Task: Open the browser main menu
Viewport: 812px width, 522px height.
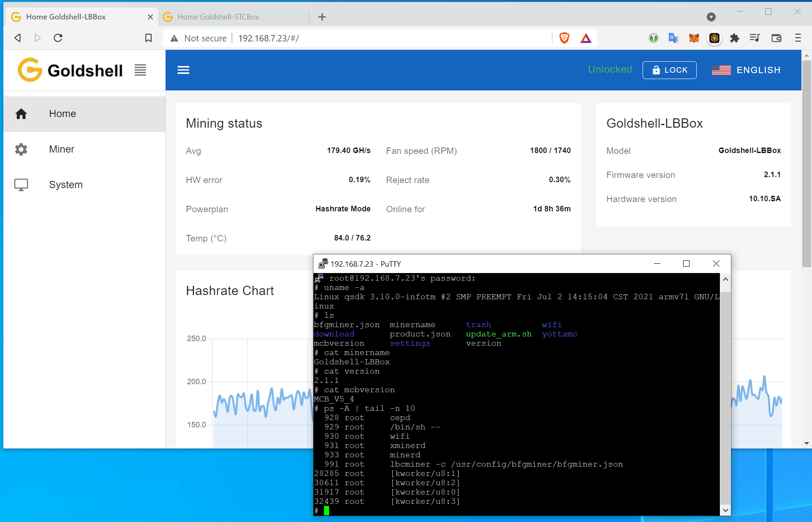Action: [x=798, y=38]
